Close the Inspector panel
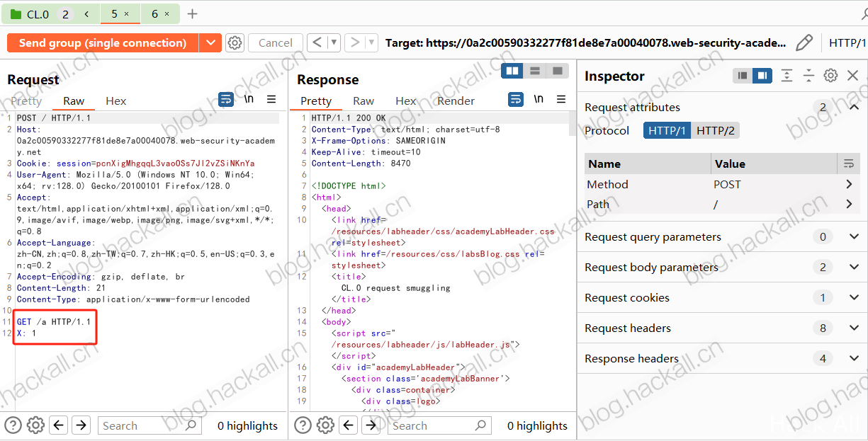This screenshot has width=868, height=441. [x=852, y=76]
